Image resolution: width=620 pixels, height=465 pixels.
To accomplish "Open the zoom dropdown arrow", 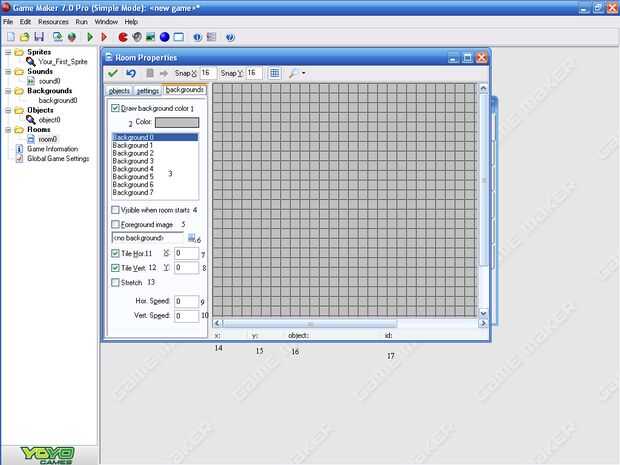I will click(304, 73).
